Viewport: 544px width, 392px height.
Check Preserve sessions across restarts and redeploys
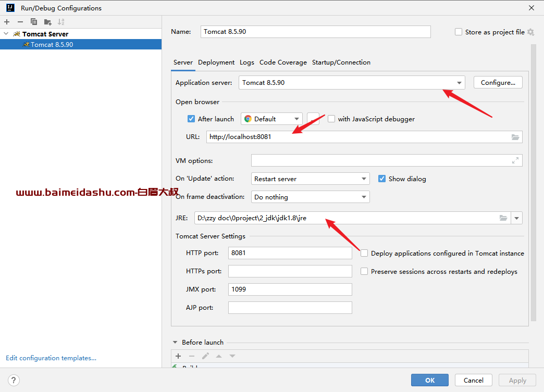point(364,271)
